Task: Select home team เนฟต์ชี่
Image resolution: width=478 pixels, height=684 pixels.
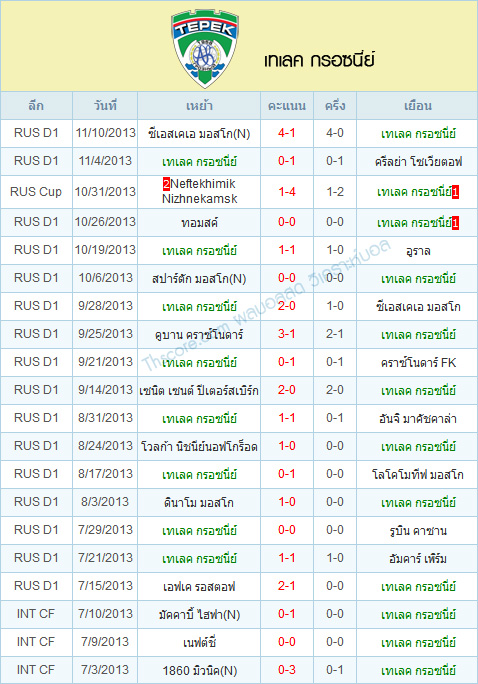Action: 199,643
